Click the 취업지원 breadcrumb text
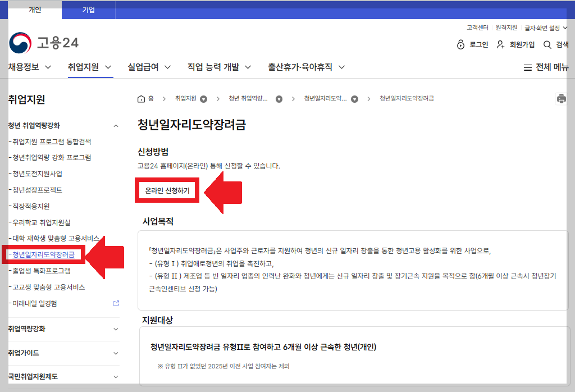The height and width of the screenshot is (392, 575). [x=185, y=99]
